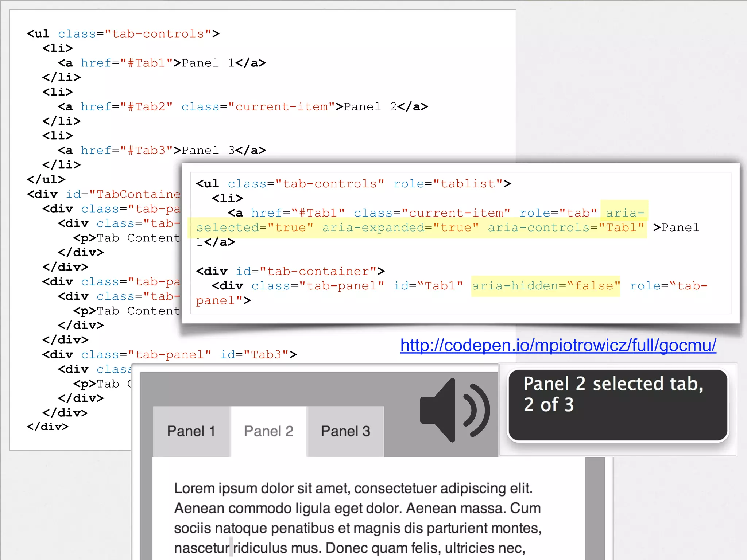Click the selected="true" highlighted text
This screenshot has width=747, height=560.
255,227
